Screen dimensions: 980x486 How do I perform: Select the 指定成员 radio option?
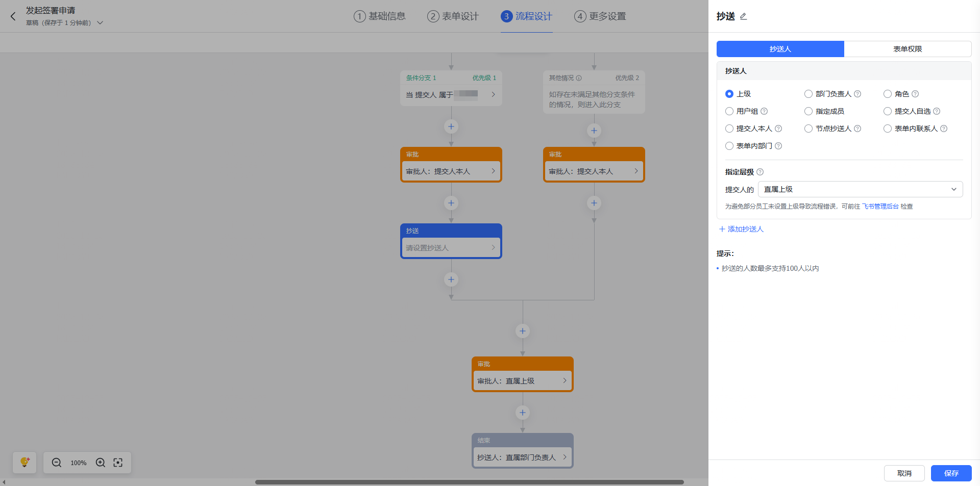point(808,111)
